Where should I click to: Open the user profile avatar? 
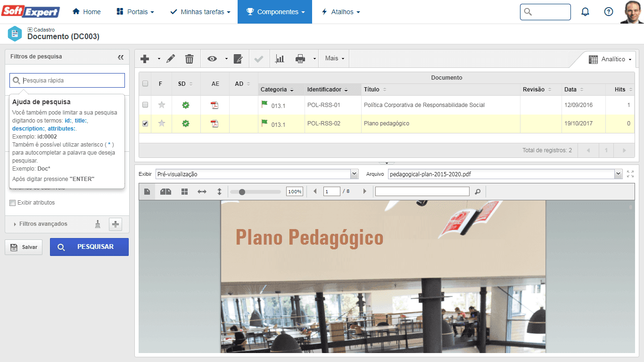[632, 12]
